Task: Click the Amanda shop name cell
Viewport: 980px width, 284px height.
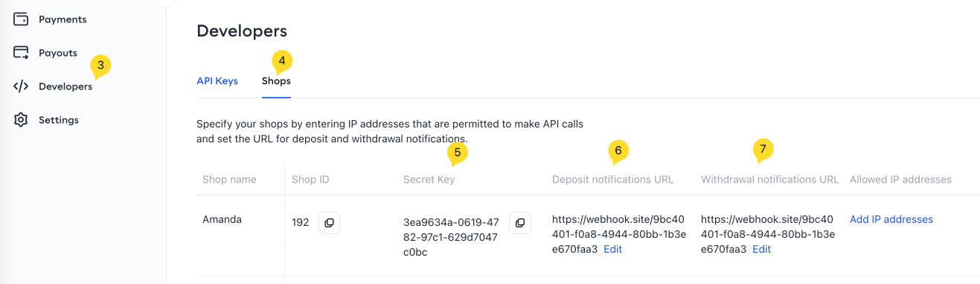Action: [222, 219]
